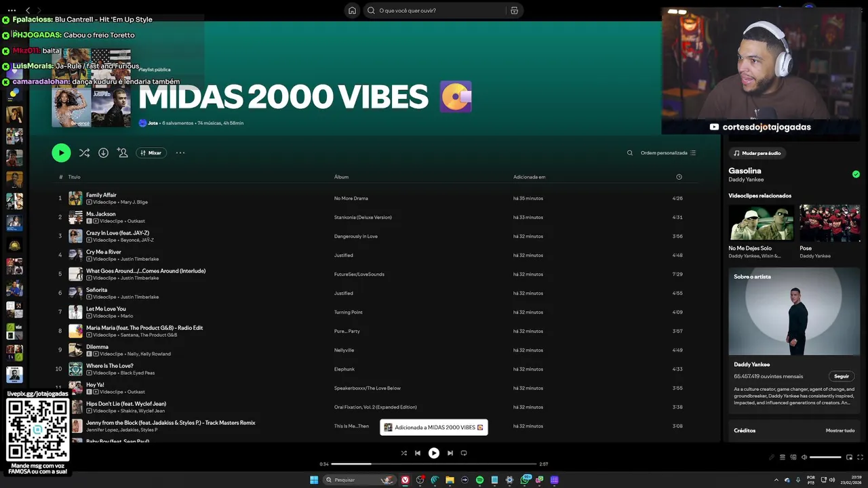Open the 'No Me Dejes Solo' video thumbnail
The width and height of the screenshot is (868, 488).
(761, 222)
